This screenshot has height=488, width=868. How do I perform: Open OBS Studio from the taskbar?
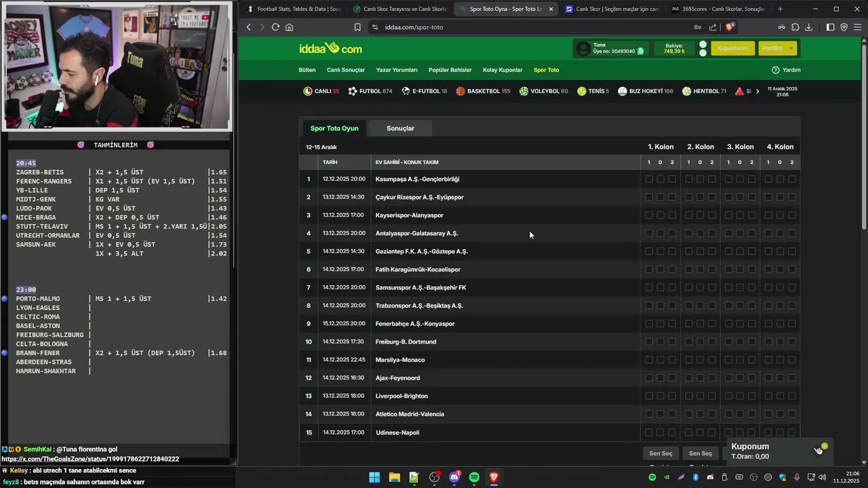click(434, 477)
